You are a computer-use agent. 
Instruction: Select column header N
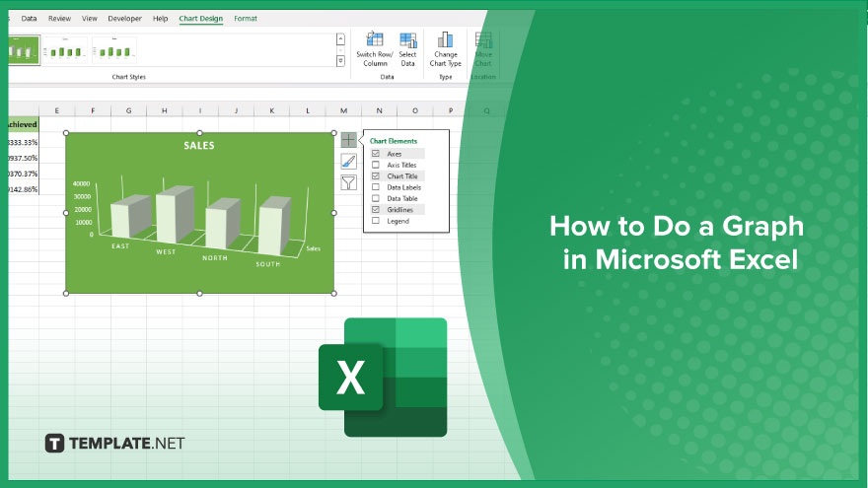(379, 110)
